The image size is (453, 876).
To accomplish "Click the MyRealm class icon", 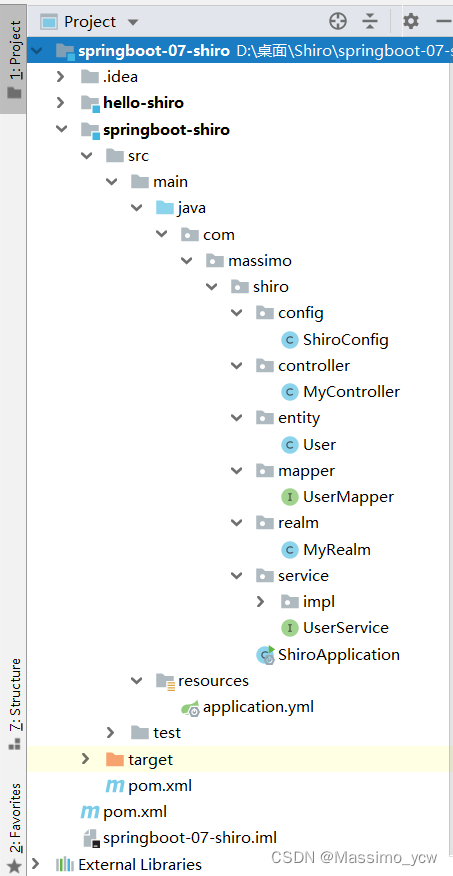I will tap(289, 549).
